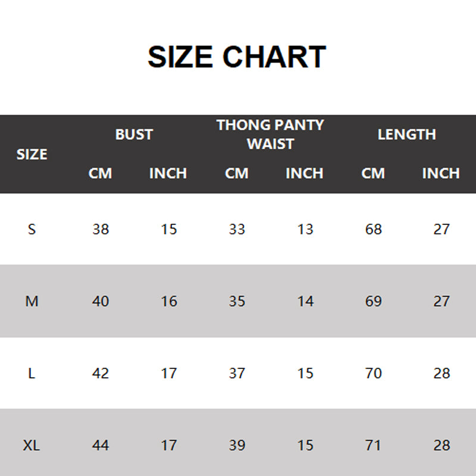The width and height of the screenshot is (476, 476).
Task: Select the S size row label
Action: click(x=32, y=229)
